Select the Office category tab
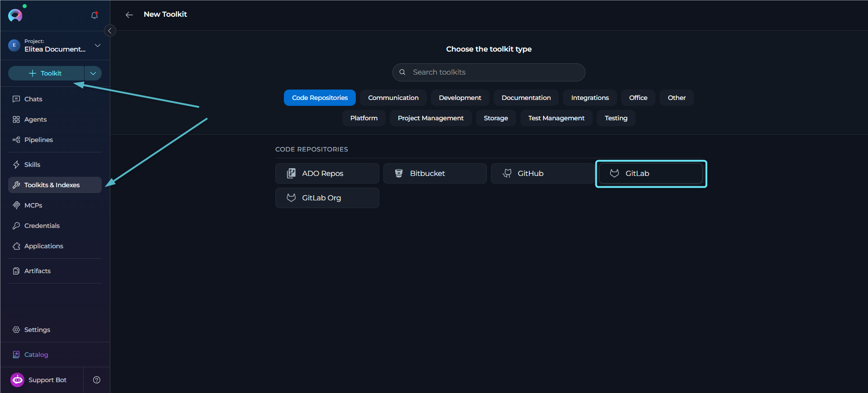 pos(638,98)
